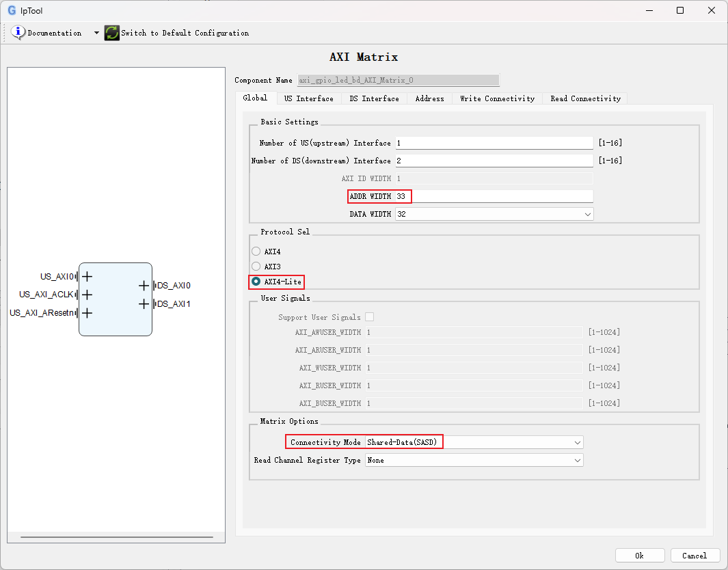Open the Connectivity Mode dropdown
The image size is (728, 570).
[x=474, y=442]
